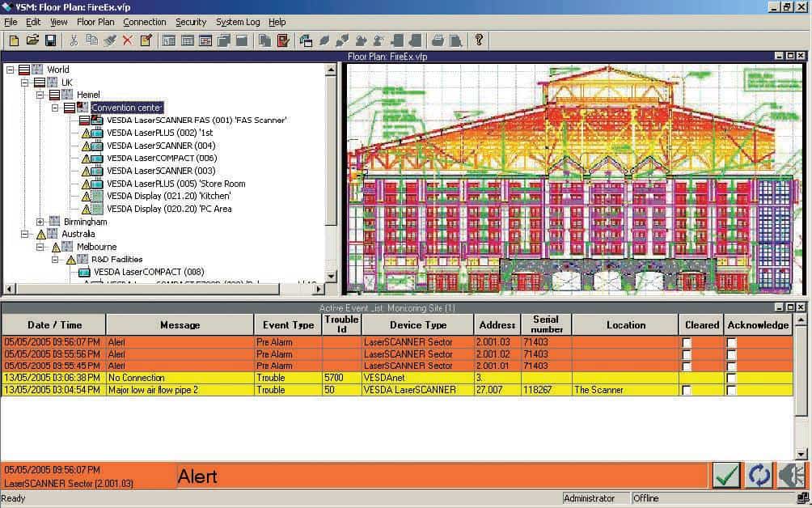Open a file with the folder icon
The image size is (812, 508).
click(x=32, y=40)
